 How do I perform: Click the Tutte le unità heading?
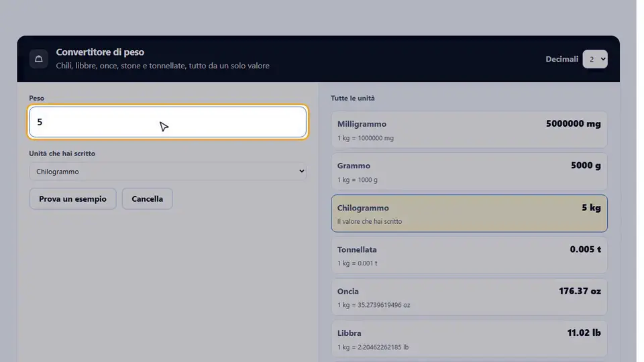point(353,98)
